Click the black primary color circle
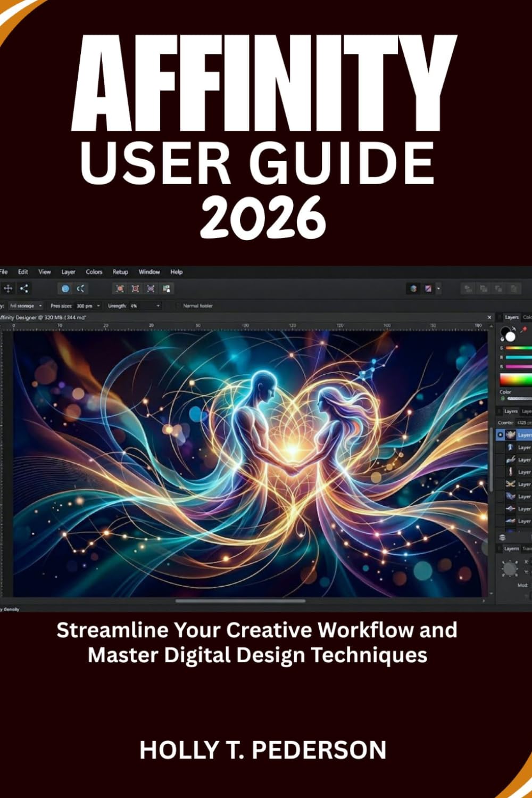Screen dimensions: 532x798 505,332
